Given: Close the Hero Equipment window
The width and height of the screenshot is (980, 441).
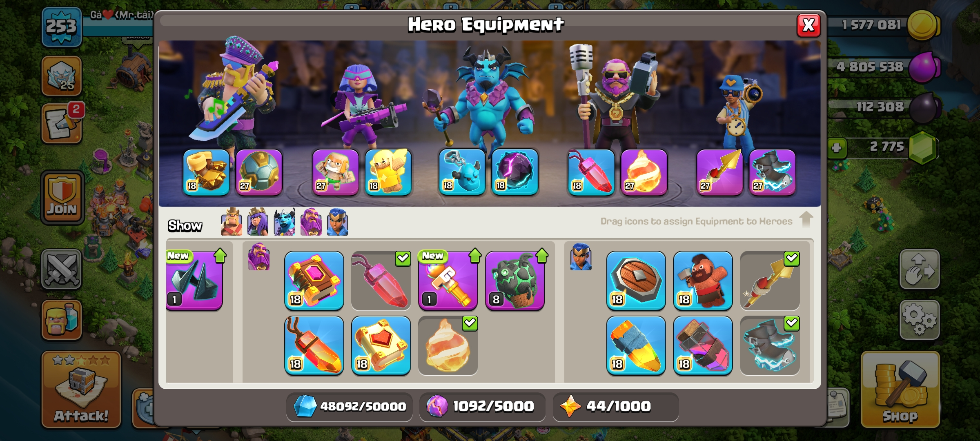Looking at the screenshot, I should [x=808, y=25].
